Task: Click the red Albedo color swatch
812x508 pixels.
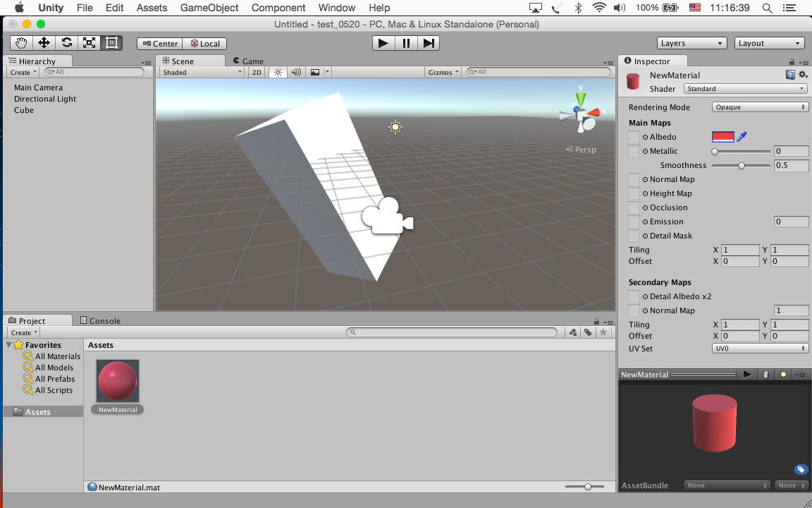Action: coord(722,137)
